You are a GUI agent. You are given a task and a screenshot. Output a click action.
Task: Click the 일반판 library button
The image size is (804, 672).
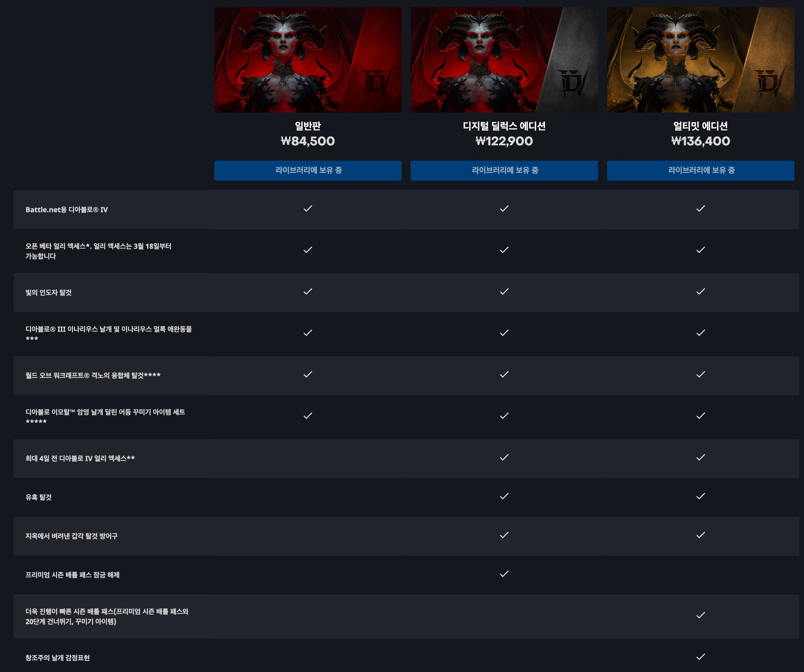[x=308, y=170]
